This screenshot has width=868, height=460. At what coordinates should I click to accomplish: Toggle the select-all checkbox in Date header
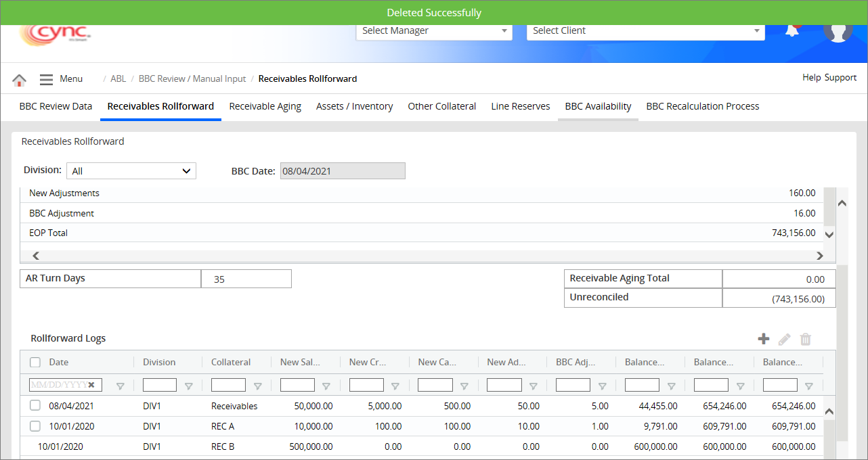click(36, 362)
